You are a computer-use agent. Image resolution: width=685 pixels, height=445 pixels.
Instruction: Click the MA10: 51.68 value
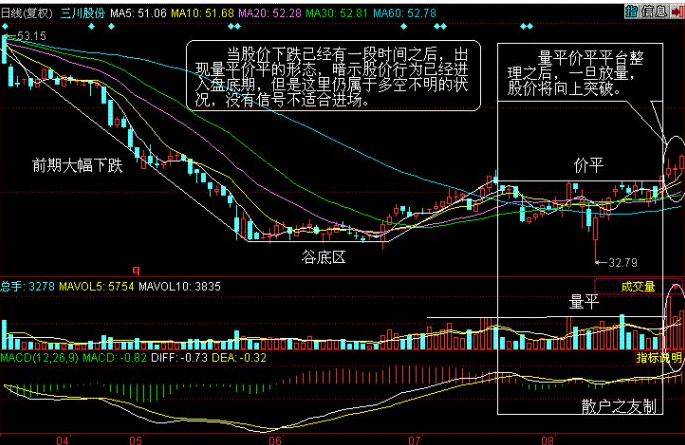pos(202,13)
